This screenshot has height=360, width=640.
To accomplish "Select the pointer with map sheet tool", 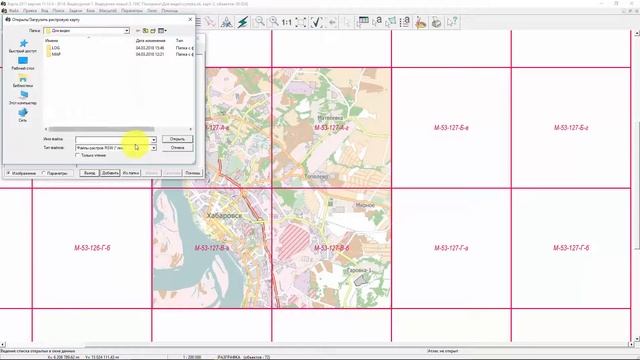I will [x=391, y=22].
